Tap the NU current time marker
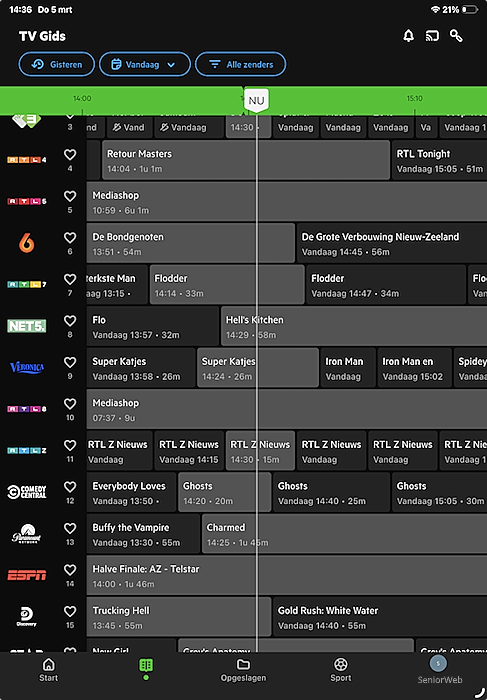The height and width of the screenshot is (700, 487). pos(256,100)
